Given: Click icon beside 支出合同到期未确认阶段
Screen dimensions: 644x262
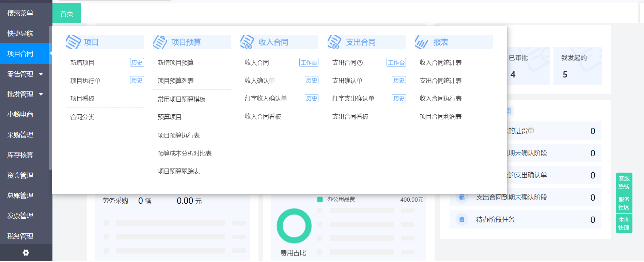Looking at the screenshot, I should pyautogui.click(x=462, y=197).
